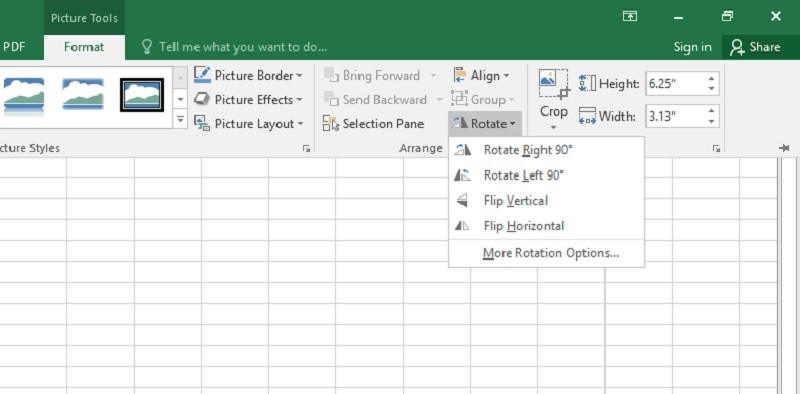Click the Send Backward icon
Image resolution: width=800 pixels, height=394 pixels.
[x=332, y=100]
